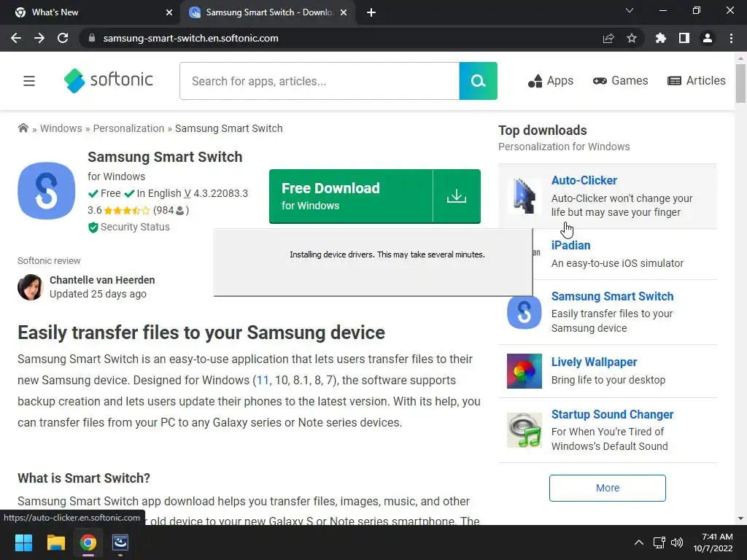Open Chrome three-dot menu
747x560 pixels.
[x=731, y=38]
